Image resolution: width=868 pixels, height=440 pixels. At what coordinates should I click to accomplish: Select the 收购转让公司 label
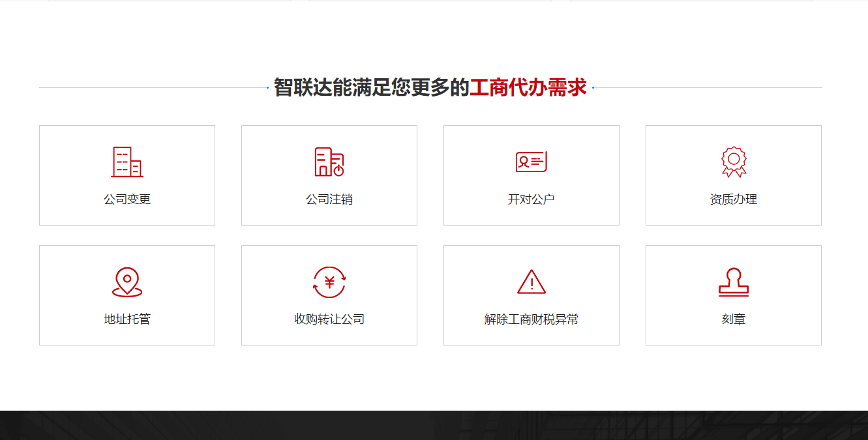329,319
